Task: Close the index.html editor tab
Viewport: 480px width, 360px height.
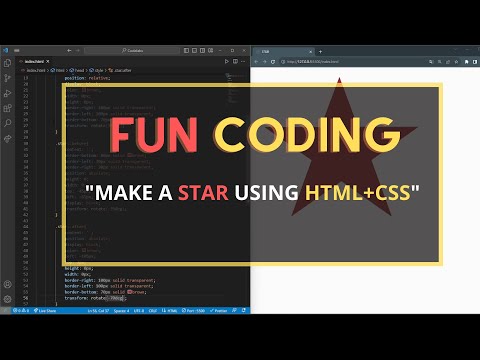Action: [48, 62]
